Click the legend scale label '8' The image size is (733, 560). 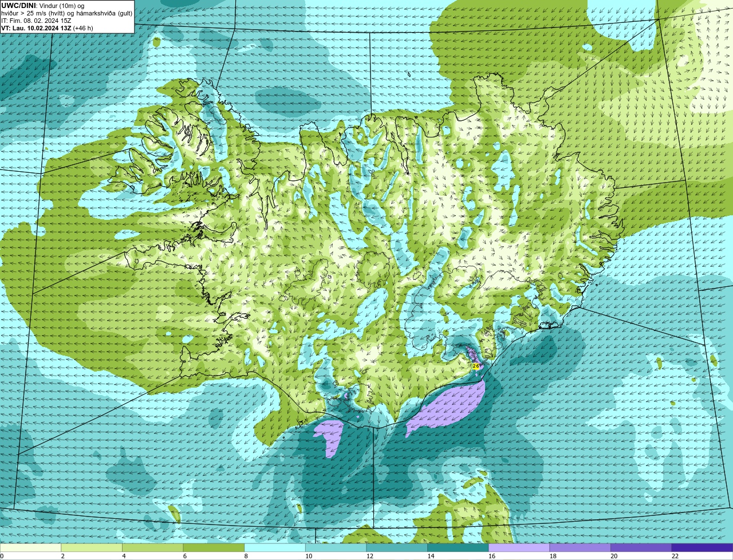click(246, 556)
